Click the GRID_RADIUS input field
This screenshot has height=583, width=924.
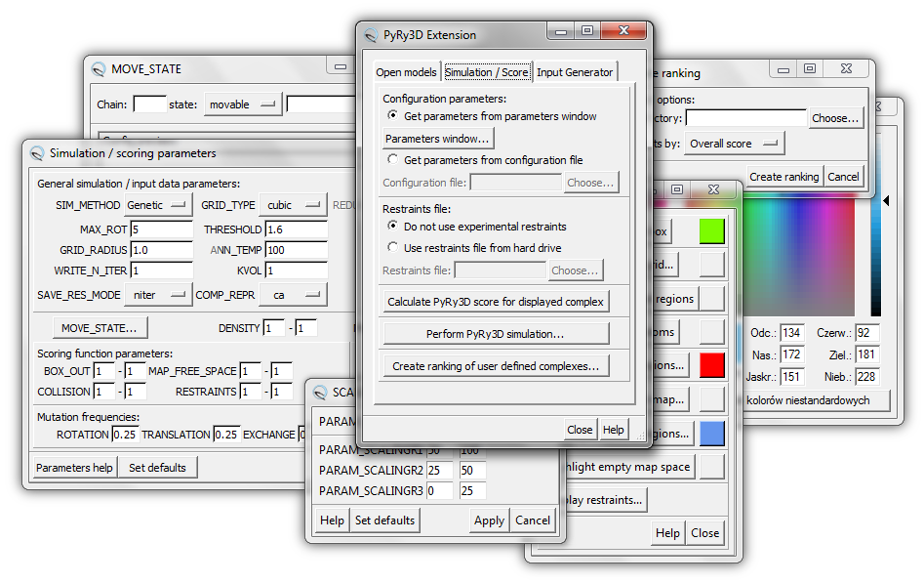point(161,250)
